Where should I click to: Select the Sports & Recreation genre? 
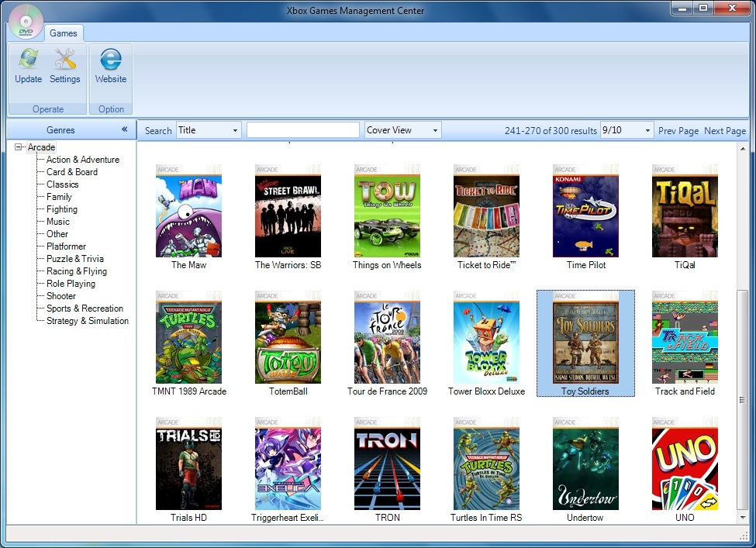pyautogui.click(x=85, y=308)
